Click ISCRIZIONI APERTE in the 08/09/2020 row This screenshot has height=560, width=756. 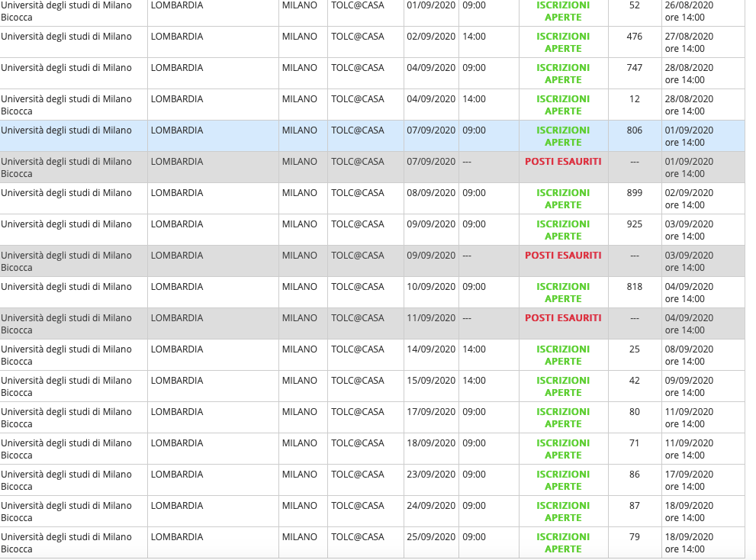click(x=563, y=199)
